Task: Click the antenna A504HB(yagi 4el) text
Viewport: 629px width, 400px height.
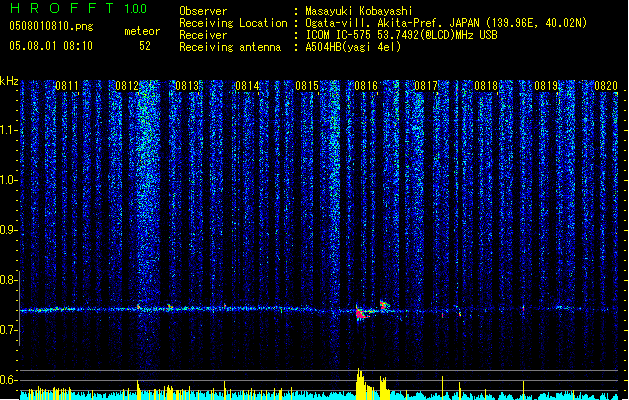Action: [x=353, y=47]
